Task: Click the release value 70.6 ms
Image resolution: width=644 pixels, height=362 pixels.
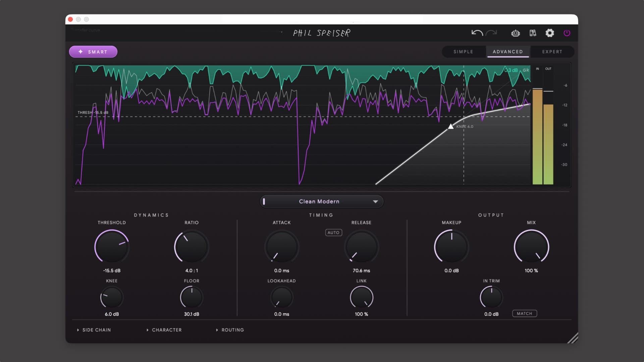Action: pyautogui.click(x=362, y=270)
